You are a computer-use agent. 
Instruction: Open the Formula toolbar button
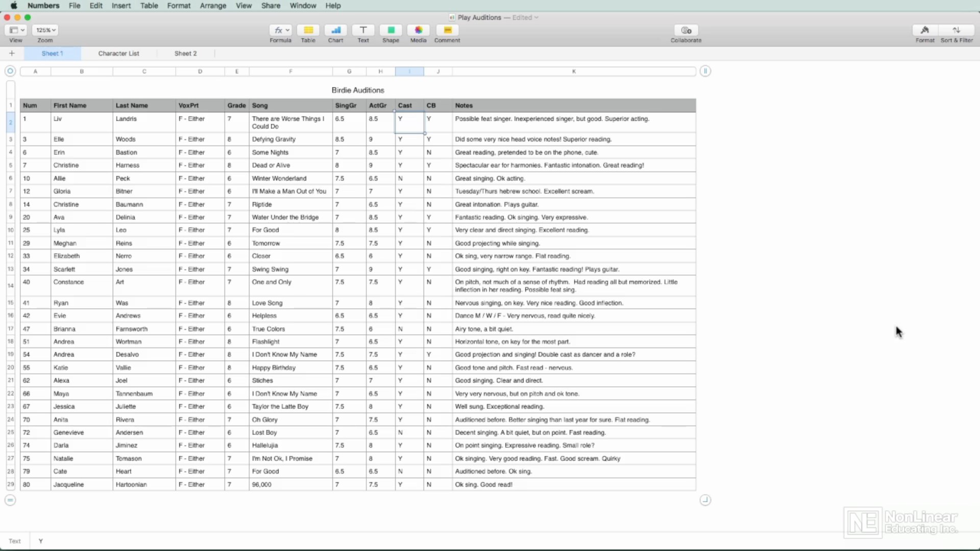click(x=280, y=30)
